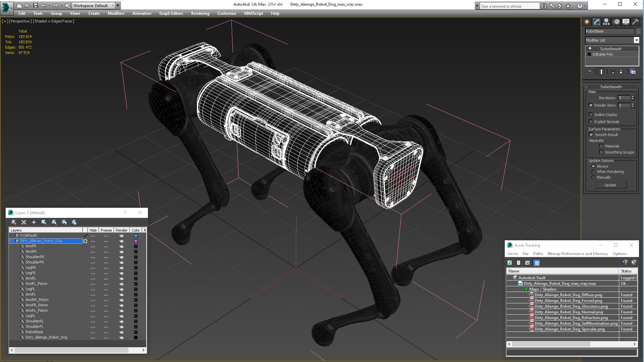The image size is (644, 362).
Task: Click the Name column header in Asset Tracking
Action: tap(562, 271)
